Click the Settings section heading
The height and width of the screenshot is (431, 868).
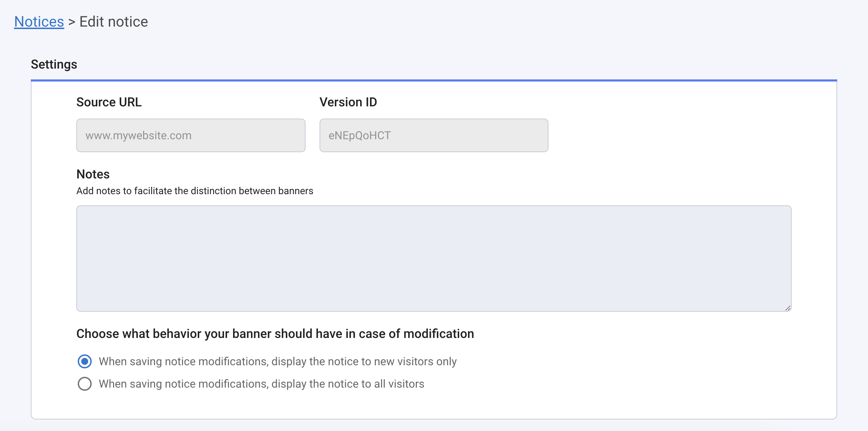[54, 64]
